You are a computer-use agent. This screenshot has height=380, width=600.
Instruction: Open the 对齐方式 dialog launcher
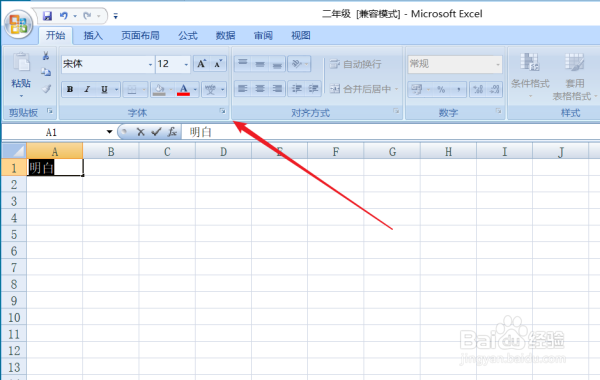tap(396, 111)
